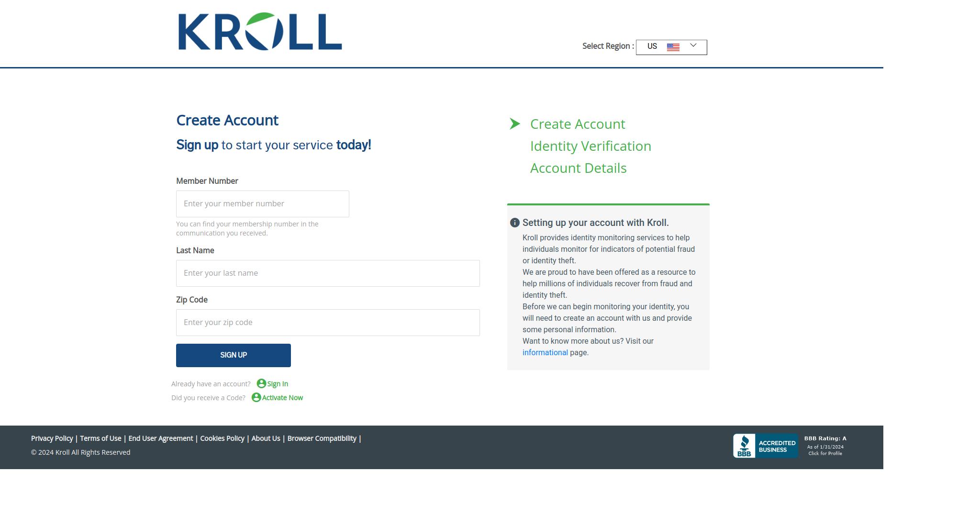Select the Member Number input field
Viewport: 980px width, 517px height.
click(x=263, y=203)
